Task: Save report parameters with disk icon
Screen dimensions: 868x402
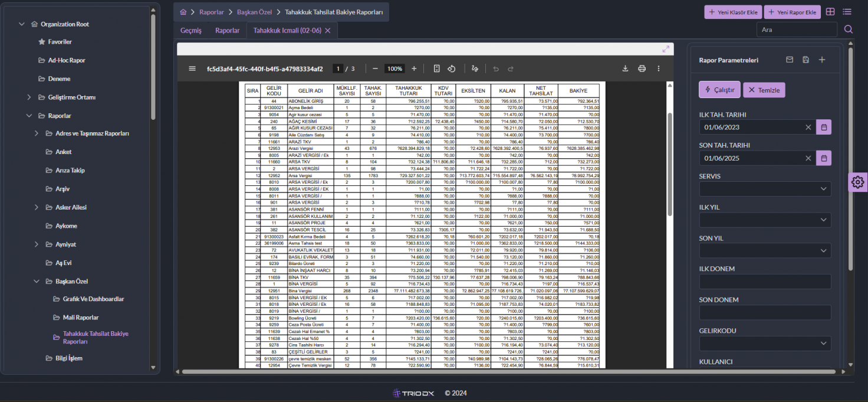Action: pos(805,60)
